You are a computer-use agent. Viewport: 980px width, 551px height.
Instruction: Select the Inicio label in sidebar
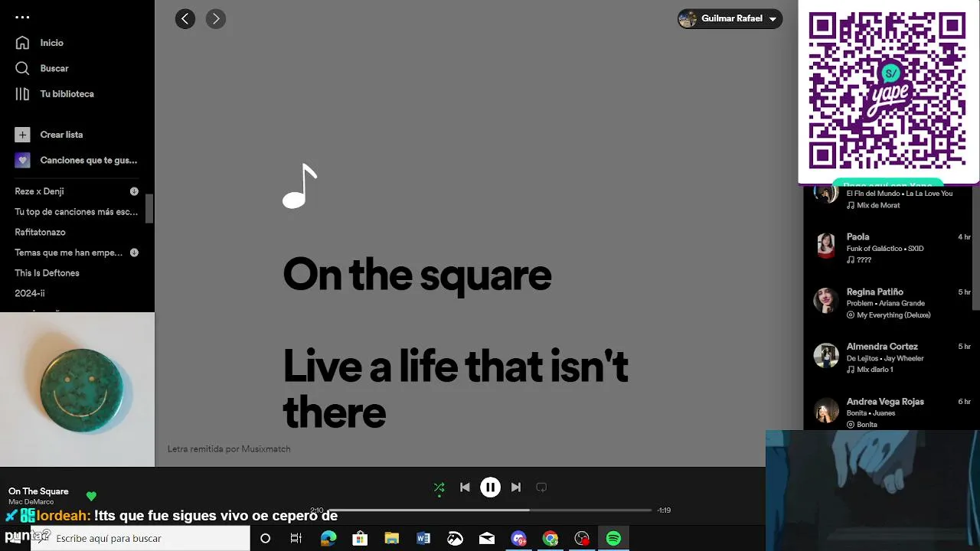click(x=52, y=43)
